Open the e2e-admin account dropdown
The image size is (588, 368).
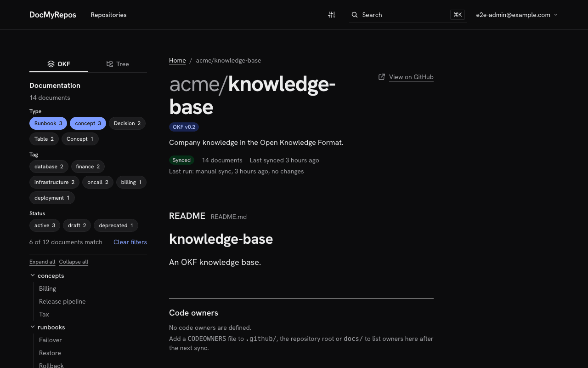click(x=517, y=15)
